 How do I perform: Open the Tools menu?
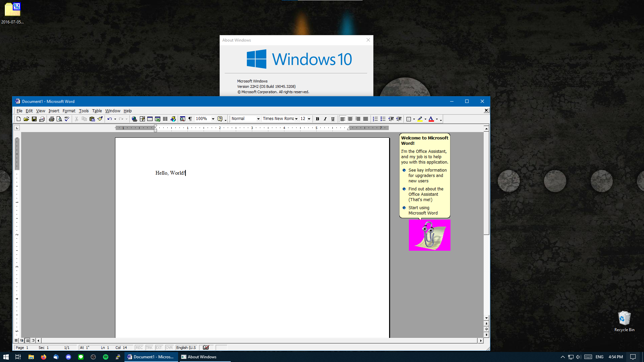point(84,111)
